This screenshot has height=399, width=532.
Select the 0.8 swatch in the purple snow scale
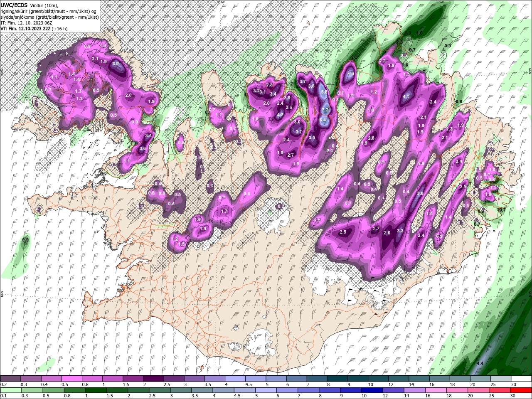(x=92, y=379)
